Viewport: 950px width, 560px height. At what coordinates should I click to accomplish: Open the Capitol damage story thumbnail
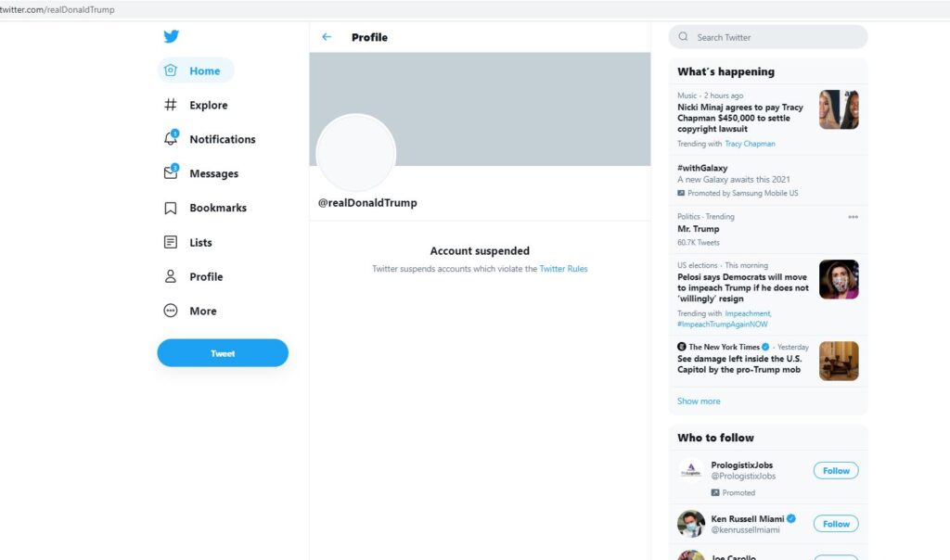click(x=839, y=361)
